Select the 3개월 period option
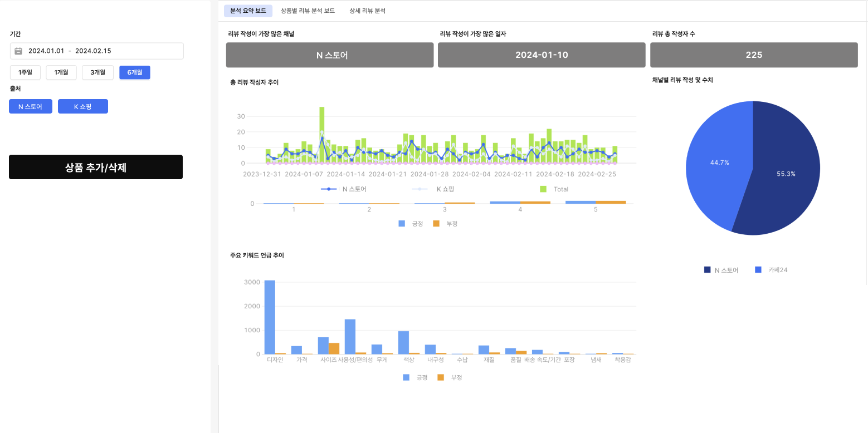Viewport: 868px width, 433px height. click(x=97, y=72)
